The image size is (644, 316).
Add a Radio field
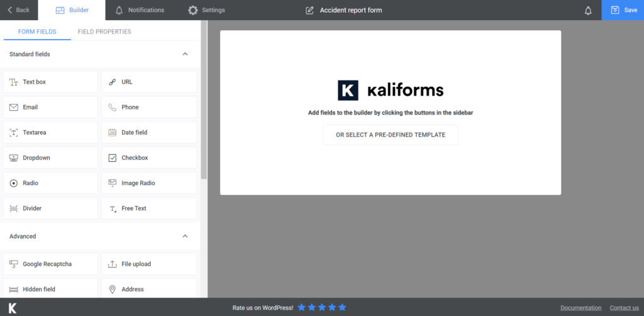pos(50,183)
